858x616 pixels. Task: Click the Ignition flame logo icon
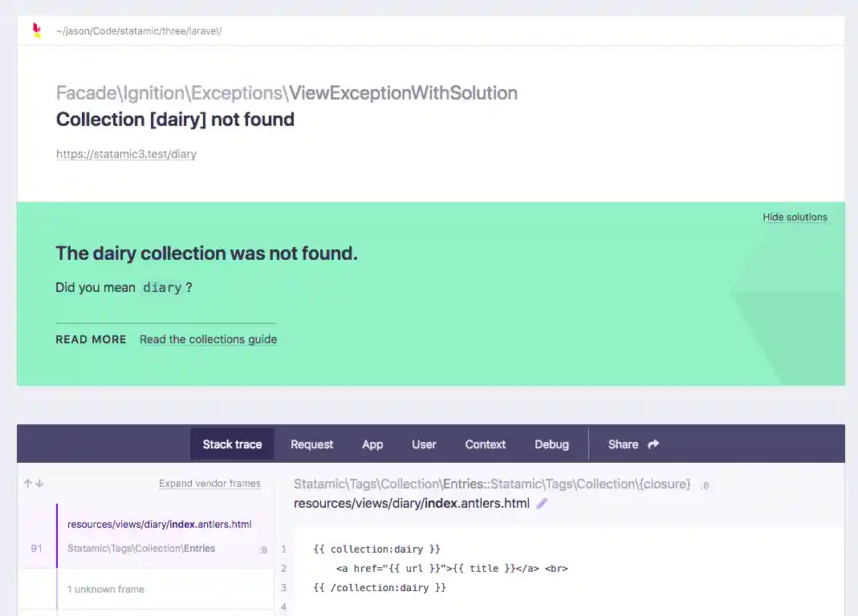pyautogui.click(x=35, y=30)
